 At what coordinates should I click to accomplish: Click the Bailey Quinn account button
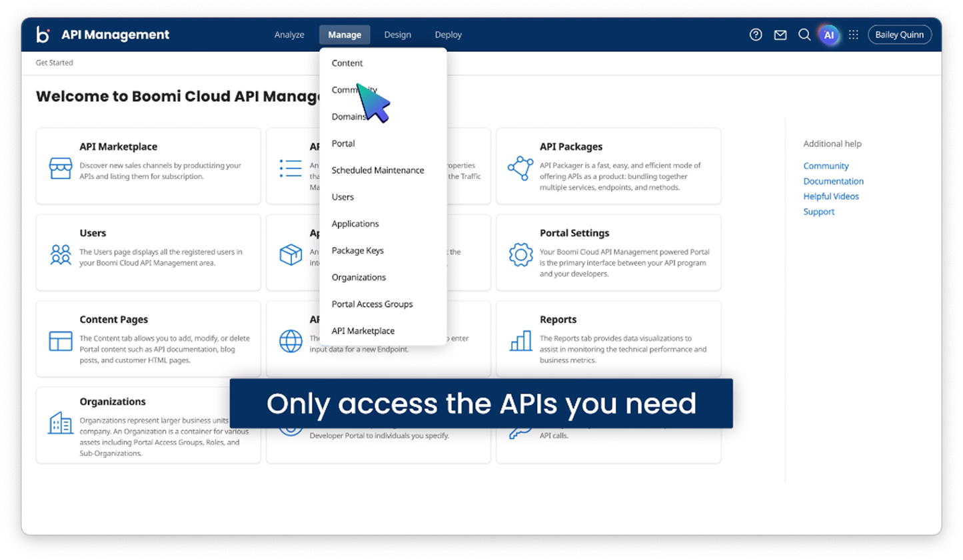tap(899, 35)
